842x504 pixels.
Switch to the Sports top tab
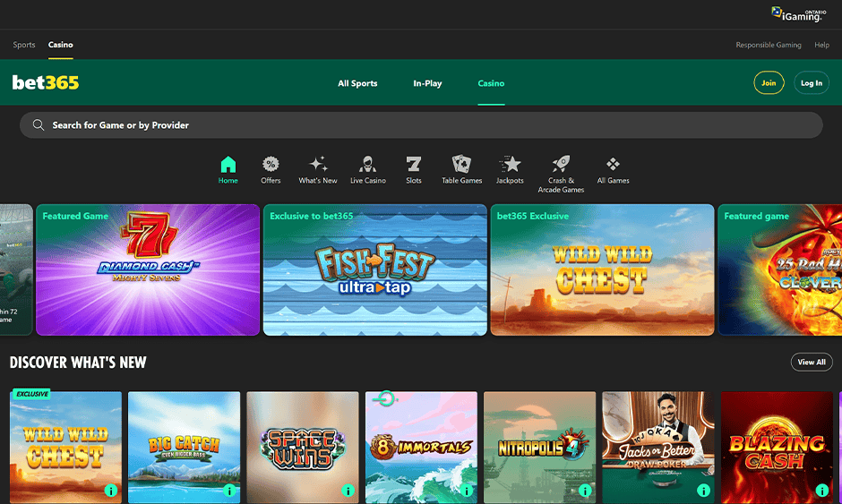24,45
